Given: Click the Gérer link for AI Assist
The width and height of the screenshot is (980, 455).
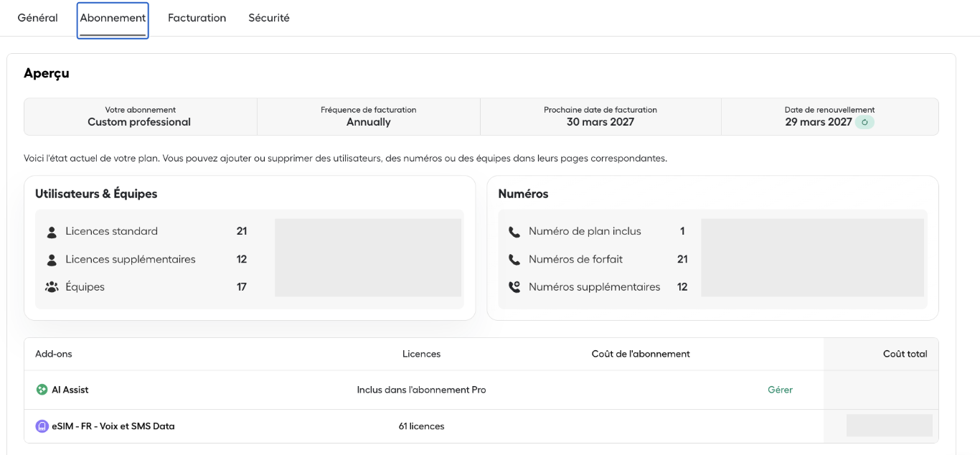Looking at the screenshot, I should pyautogui.click(x=780, y=390).
